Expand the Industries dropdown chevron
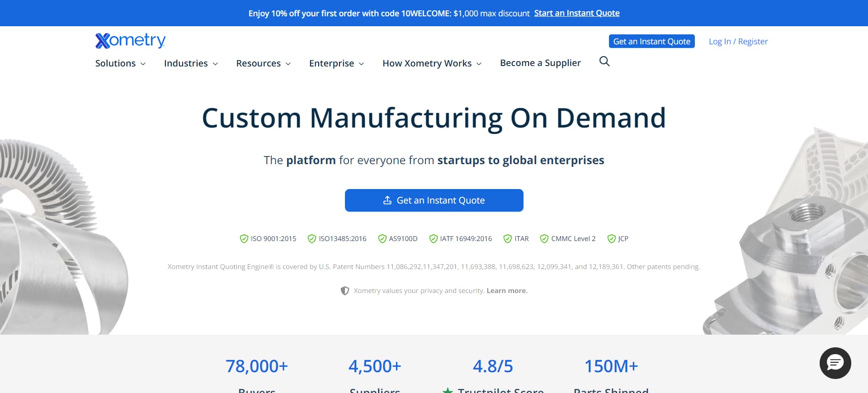 pos(215,64)
